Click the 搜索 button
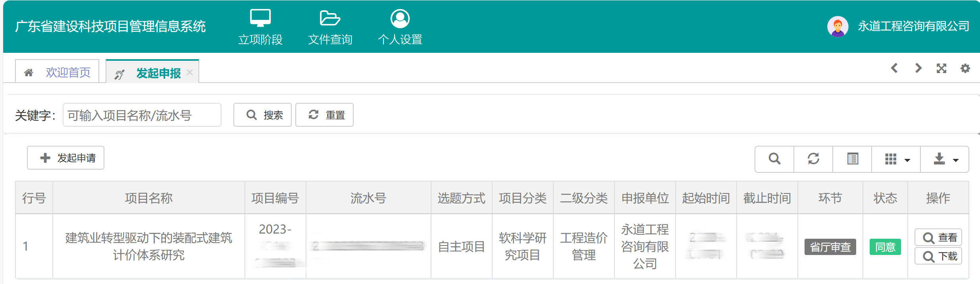 (x=263, y=115)
